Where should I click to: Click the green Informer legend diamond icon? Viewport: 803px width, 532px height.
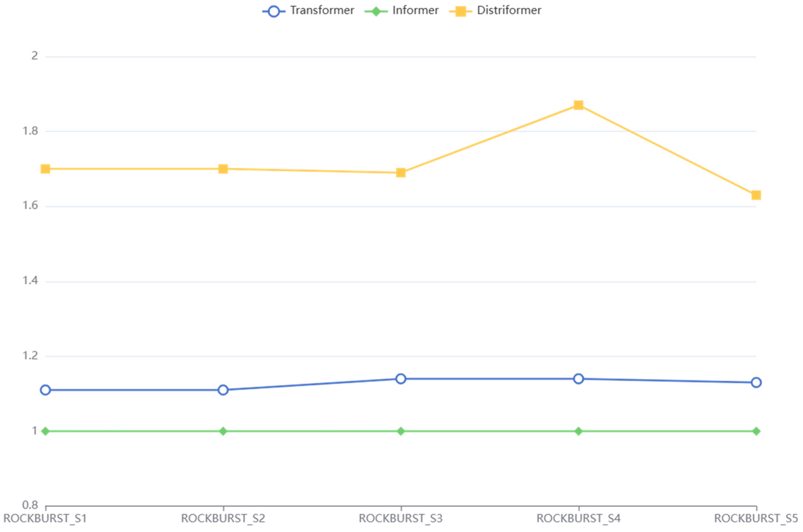pos(376,12)
